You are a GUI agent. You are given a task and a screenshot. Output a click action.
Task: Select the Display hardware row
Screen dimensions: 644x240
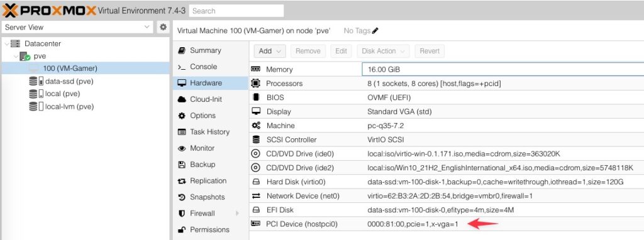pyautogui.click(x=447, y=112)
